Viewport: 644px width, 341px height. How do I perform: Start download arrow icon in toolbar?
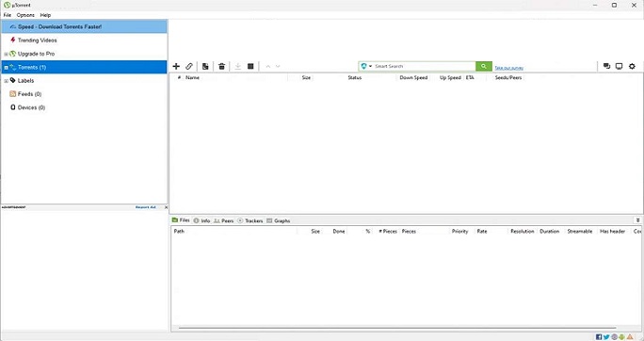(x=238, y=66)
